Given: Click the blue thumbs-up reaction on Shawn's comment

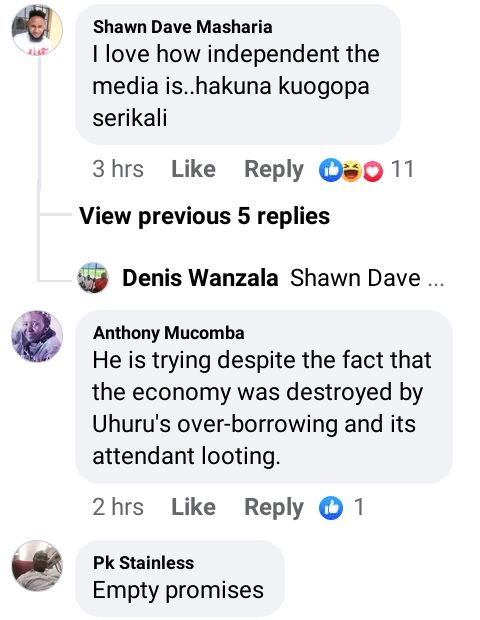Looking at the screenshot, I should (330, 170).
